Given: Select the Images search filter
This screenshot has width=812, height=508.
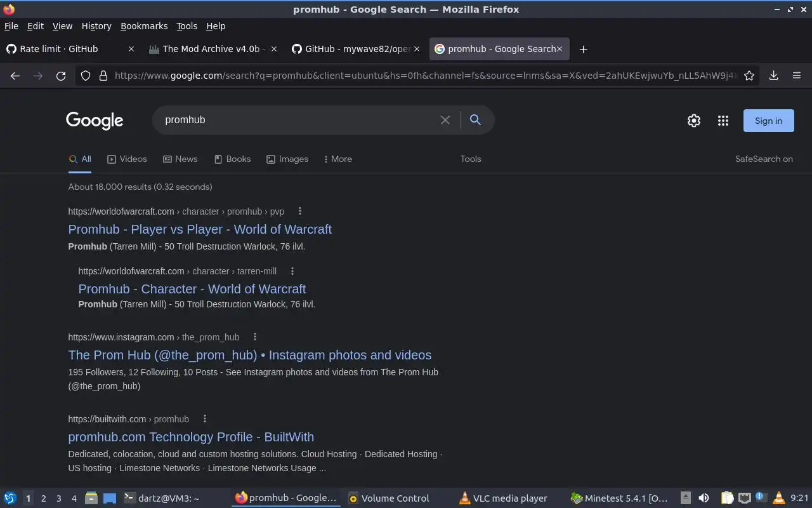Looking at the screenshot, I should (x=287, y=159).
